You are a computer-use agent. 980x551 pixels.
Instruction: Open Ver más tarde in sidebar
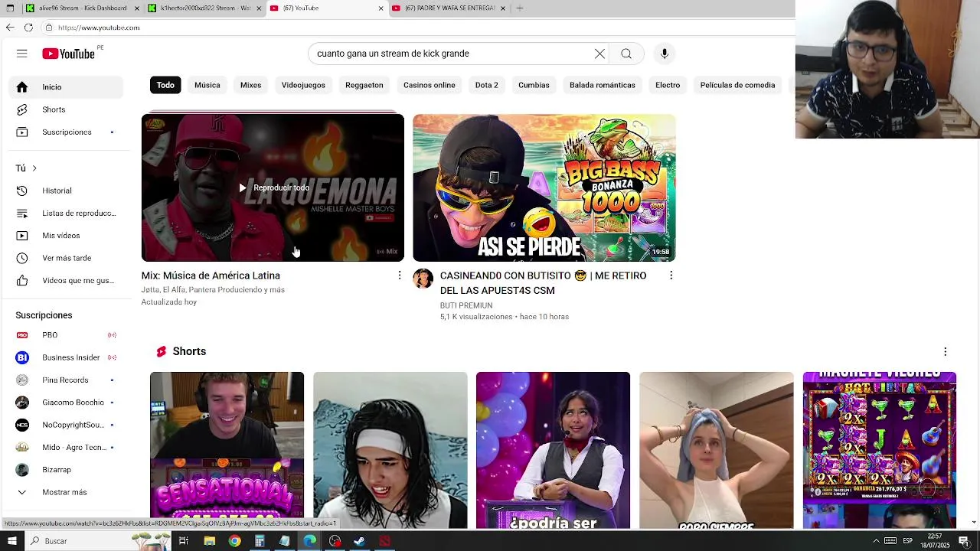(66, 258)
